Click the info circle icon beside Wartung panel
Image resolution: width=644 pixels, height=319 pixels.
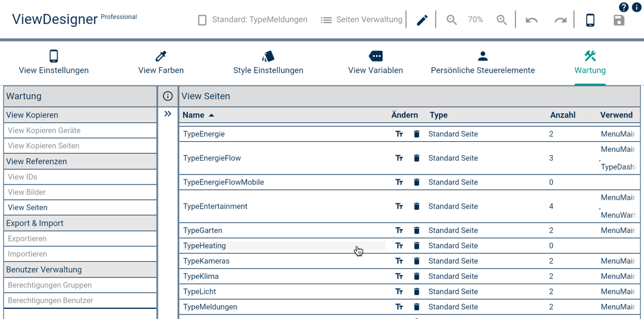167,96
